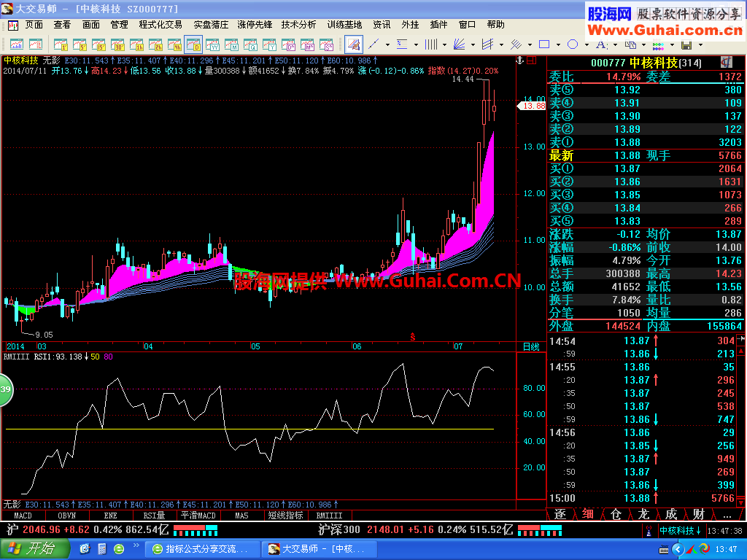This screenshot has height=560, width=747.
Task: Switch chart to 2-hour period icon
Action: (x=156, y=44)
